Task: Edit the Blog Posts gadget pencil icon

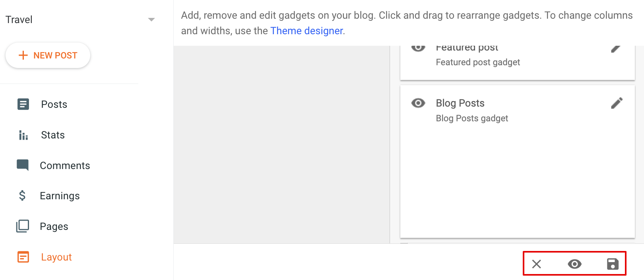Action: pyautogui.click(x=617, y=103)
